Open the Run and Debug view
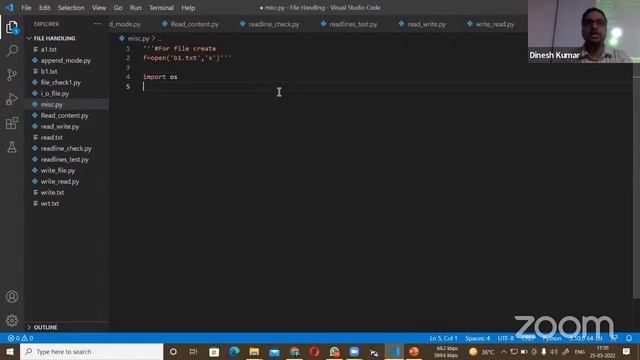Viewport: 640px width, 360px height. coord(12,99)
